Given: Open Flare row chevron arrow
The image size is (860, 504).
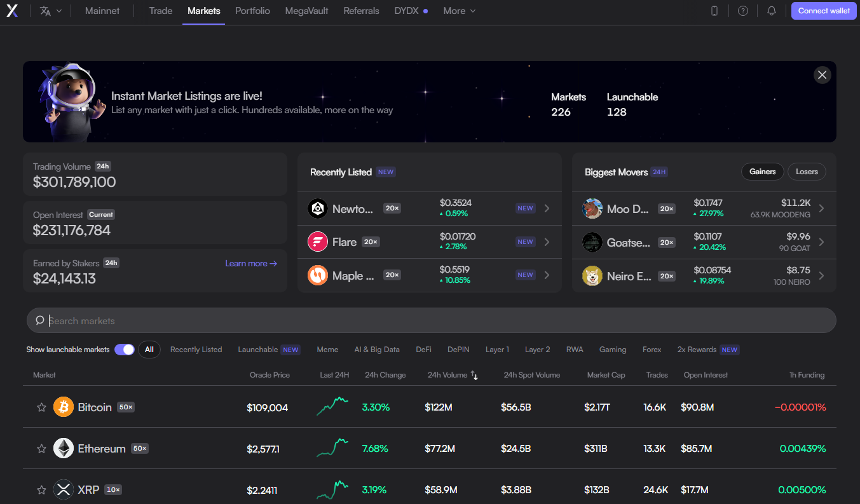Looking at the screenshot, I should [x=547, y=242].
